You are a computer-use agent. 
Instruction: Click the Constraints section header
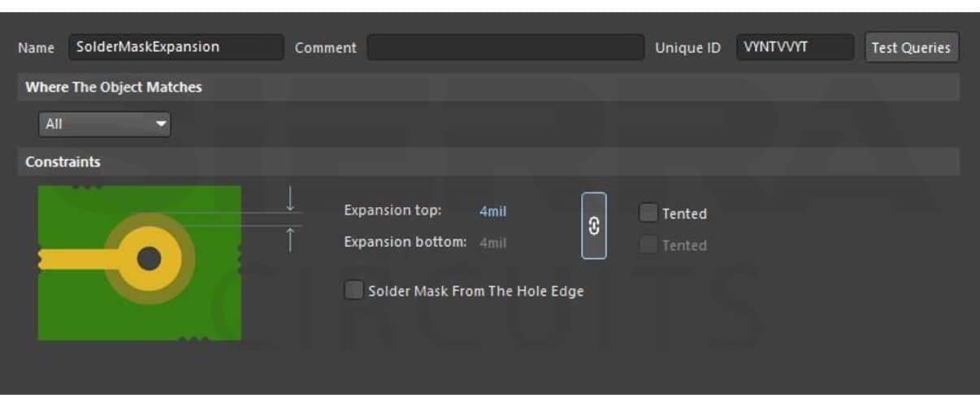[x=63, y=162]
